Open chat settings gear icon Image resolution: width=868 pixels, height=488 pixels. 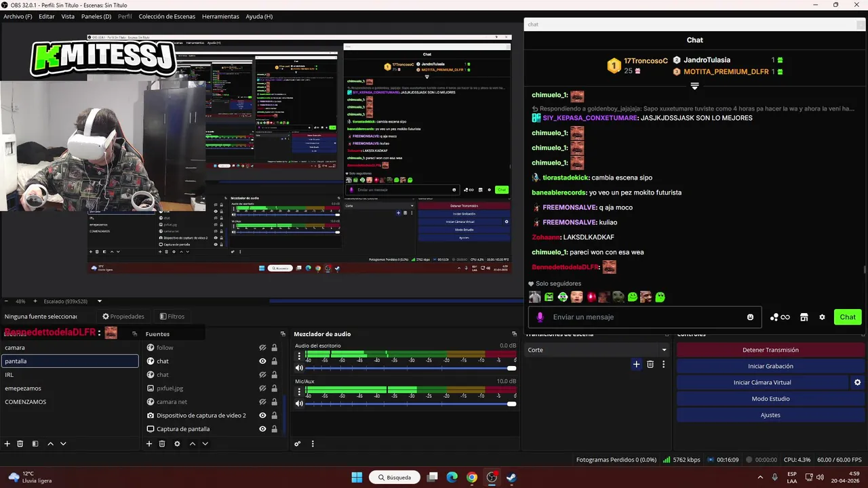point(822,317)
